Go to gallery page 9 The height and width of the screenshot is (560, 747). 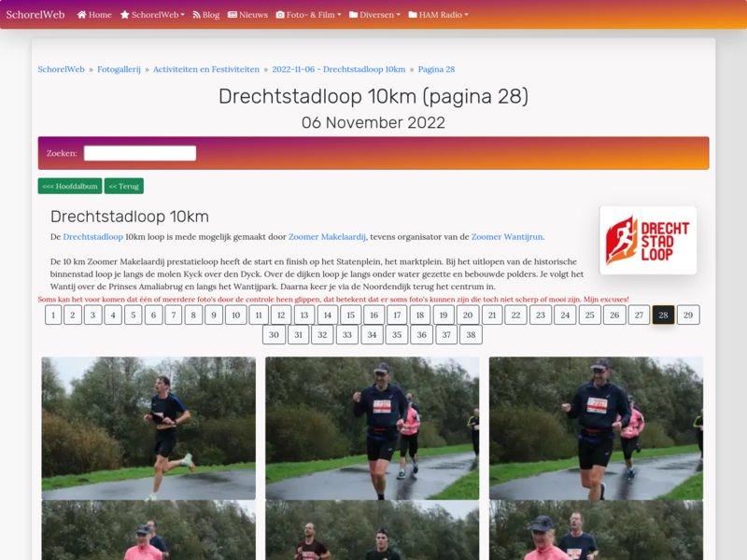214,315
